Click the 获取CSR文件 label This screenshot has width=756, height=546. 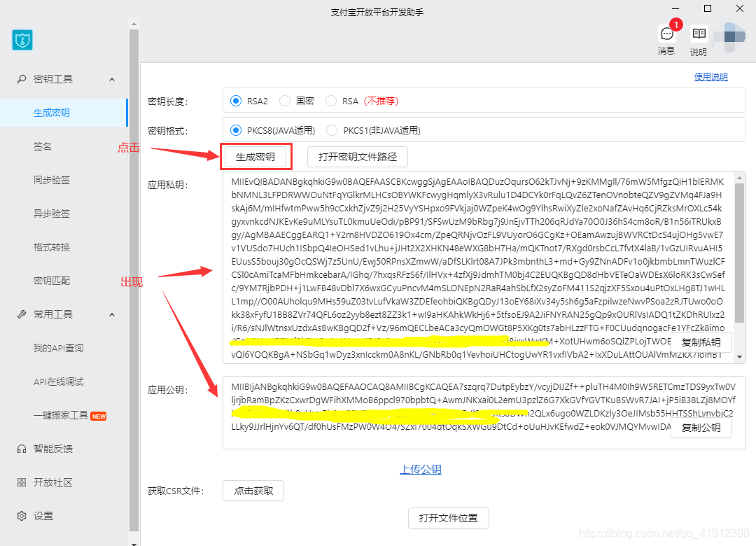click(176, 491)
